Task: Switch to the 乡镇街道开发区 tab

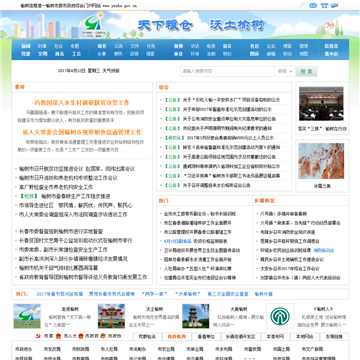Action: (x=240, y=337)
